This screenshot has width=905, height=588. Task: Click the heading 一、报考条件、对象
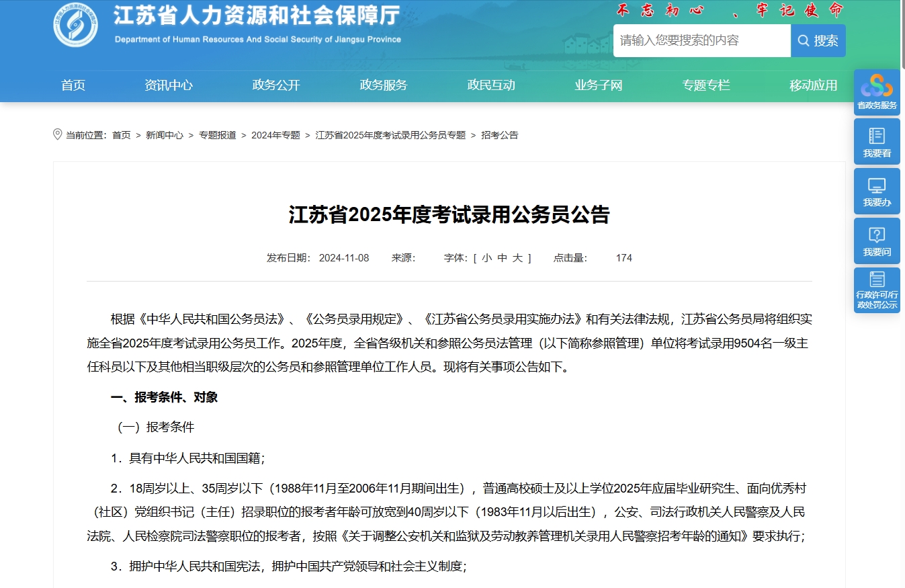[x=165, y=397]
